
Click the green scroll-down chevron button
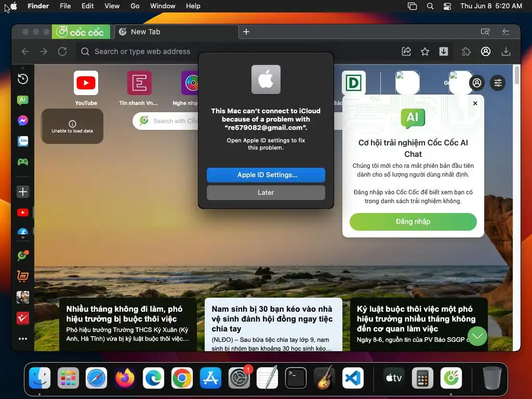coord(477,336)
